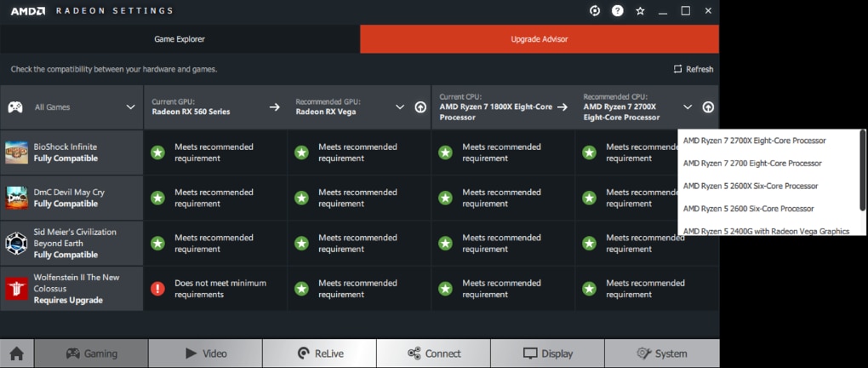The image size is (868, 368).
Task: Click green star in Civilization recommended GPU cell
Action: pyautogui.click(x=301, y=244)
